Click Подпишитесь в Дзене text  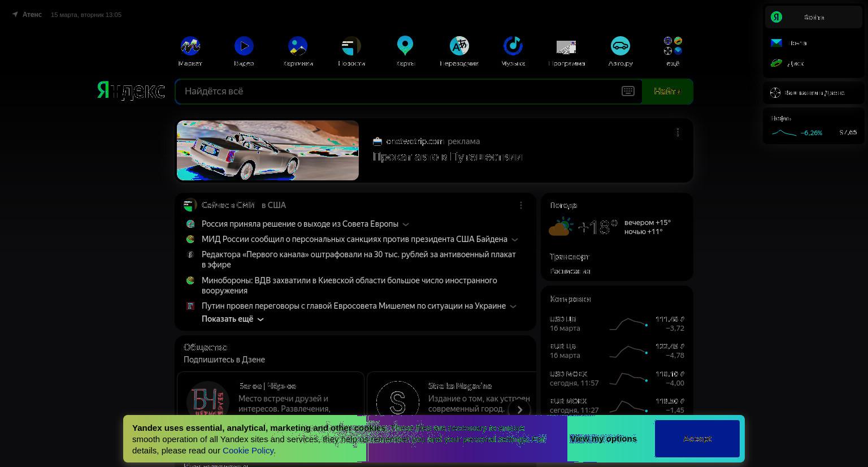tap(224, 360)
